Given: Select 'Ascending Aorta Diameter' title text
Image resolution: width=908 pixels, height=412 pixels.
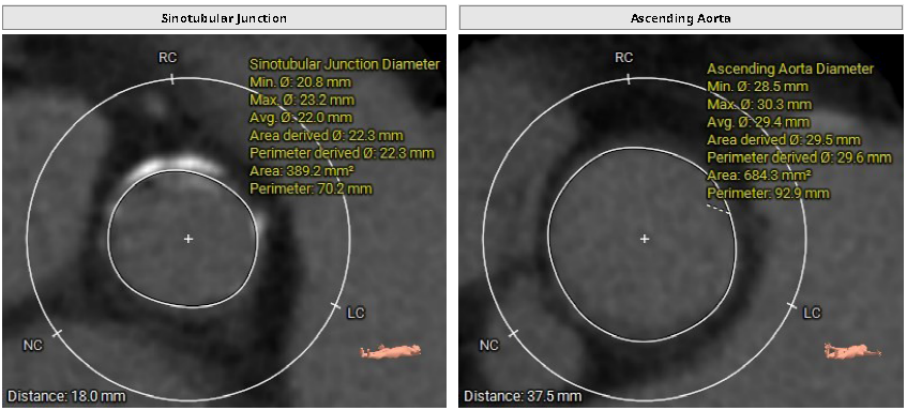Looking at the screenshot, I should click(790, 69).
